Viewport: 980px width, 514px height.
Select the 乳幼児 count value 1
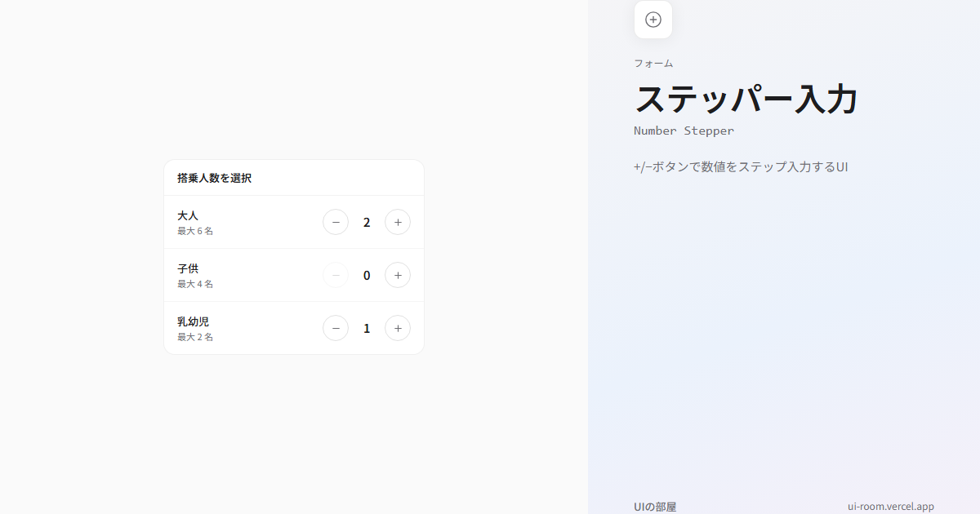click(367, 328)
